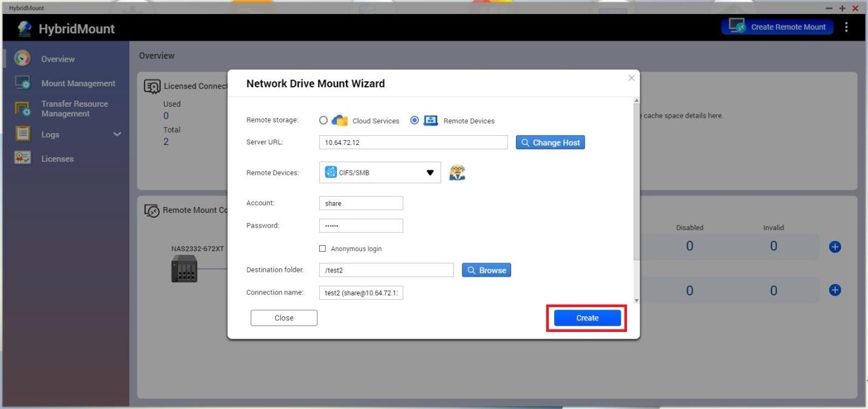Click the Licensed Connections panel icon
The height and width of the screenshot is (409, 868).
click(x=152, y=87)
